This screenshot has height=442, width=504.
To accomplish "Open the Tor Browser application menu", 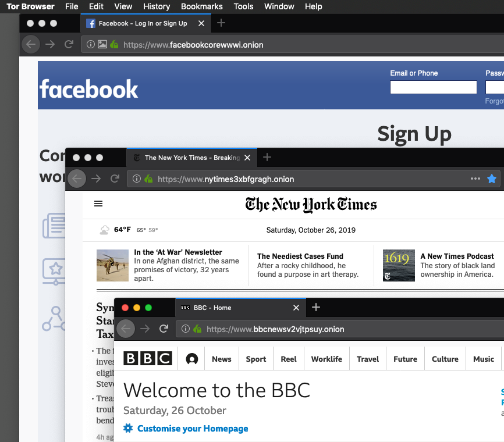I will click(30, 6).
